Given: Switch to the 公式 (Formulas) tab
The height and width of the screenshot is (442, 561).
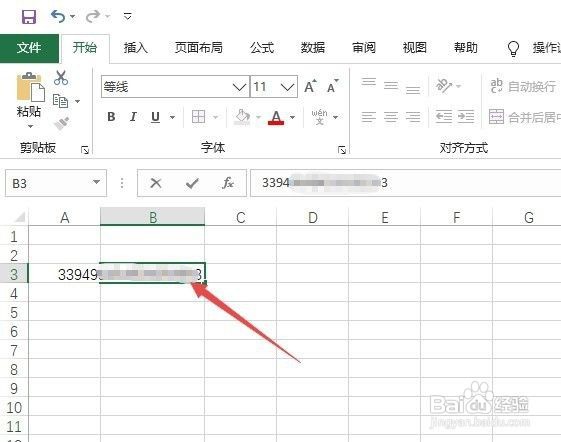Looking at the screenshot, I should (x=262, y=48).
